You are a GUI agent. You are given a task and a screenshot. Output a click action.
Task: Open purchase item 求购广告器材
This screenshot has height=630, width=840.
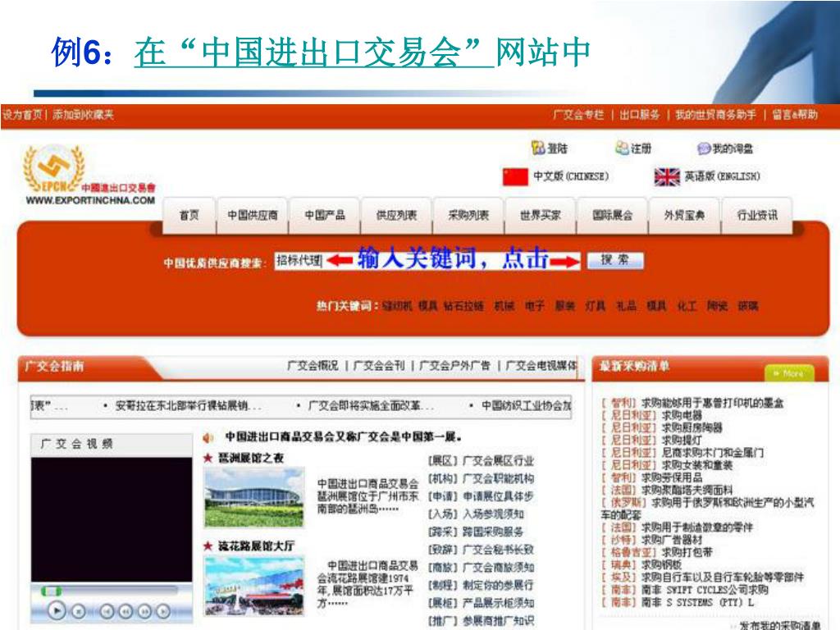tap(671, 540)
